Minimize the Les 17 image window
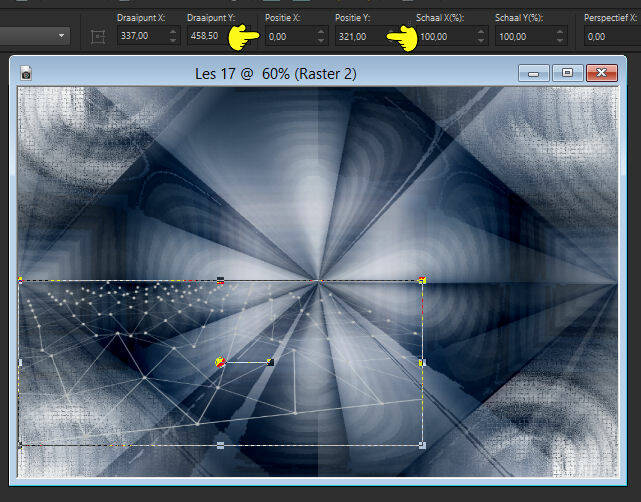Screen dimensions: 641x502 tap(533, 73)
